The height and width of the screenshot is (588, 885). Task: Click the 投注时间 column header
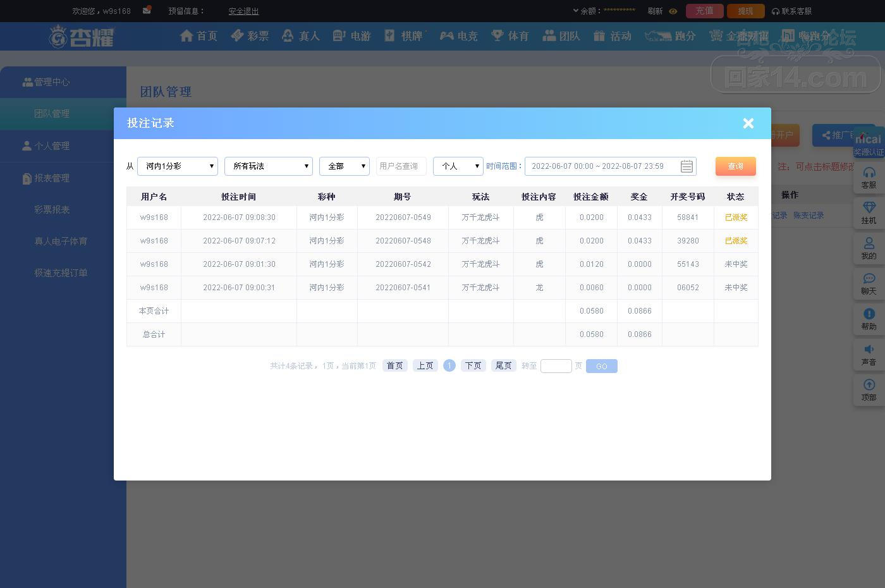(x=239, y=197)
